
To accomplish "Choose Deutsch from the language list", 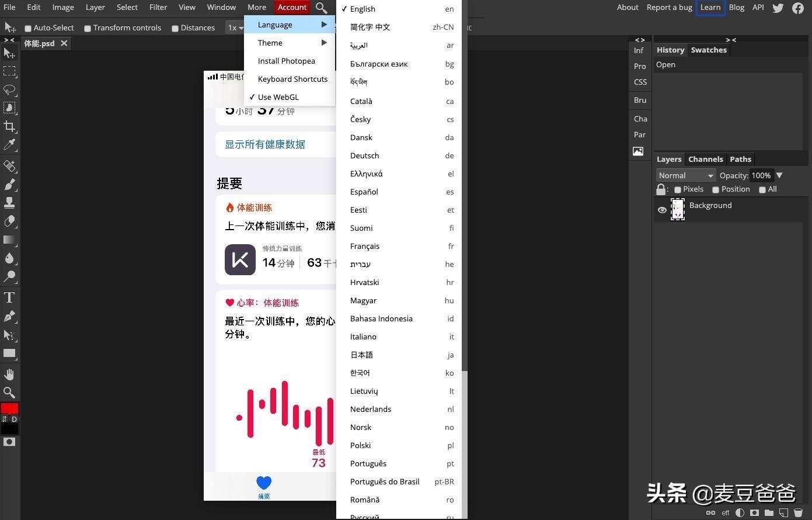I will coord(365,155).
